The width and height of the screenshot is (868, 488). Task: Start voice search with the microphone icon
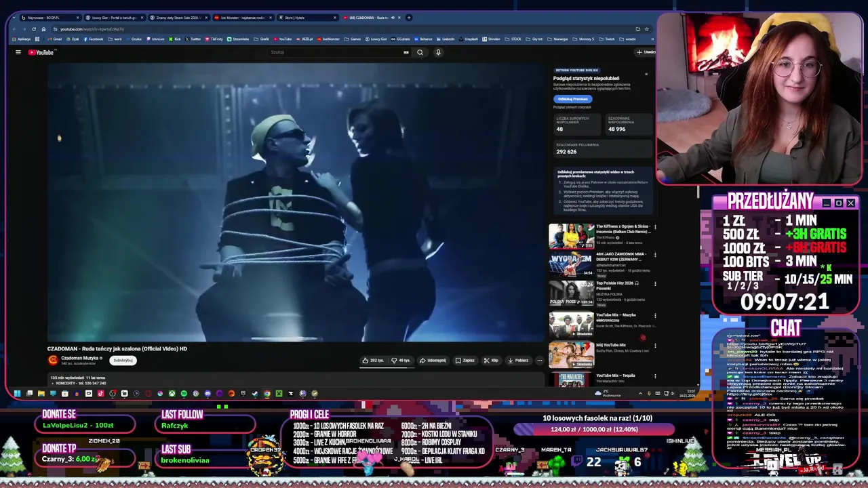pos(438,52)
